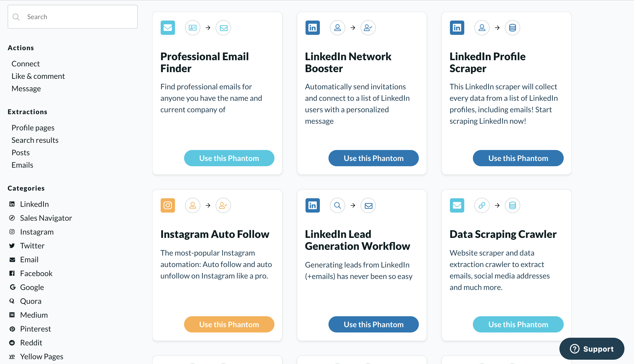The height and width of the screenshot is (364, 634).
Task: Filter Phantoms by Yellow Pages category
Action: (42, 356)
